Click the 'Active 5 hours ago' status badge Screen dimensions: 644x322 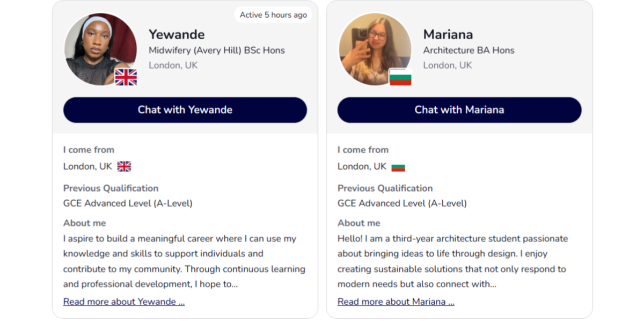[273, 14]
